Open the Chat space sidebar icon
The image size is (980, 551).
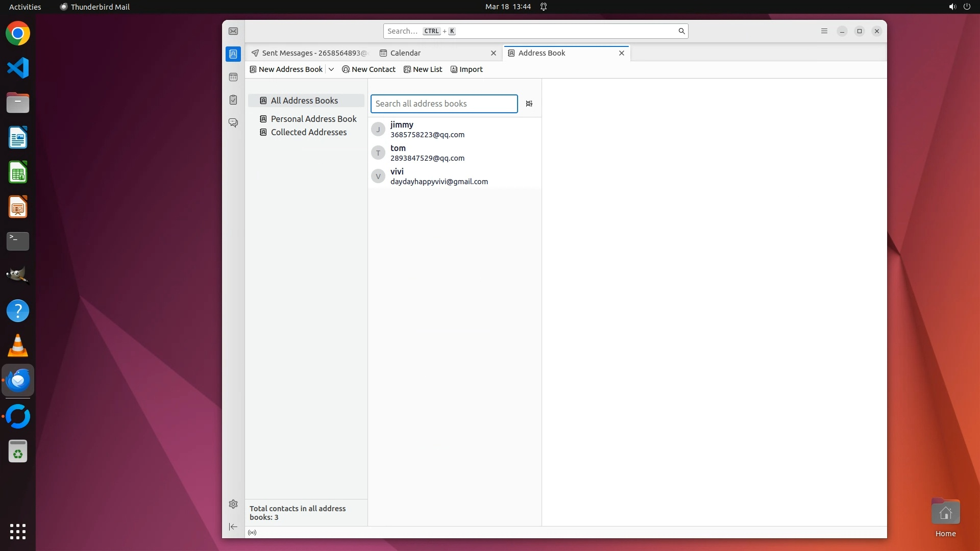[x=233, y=123]
